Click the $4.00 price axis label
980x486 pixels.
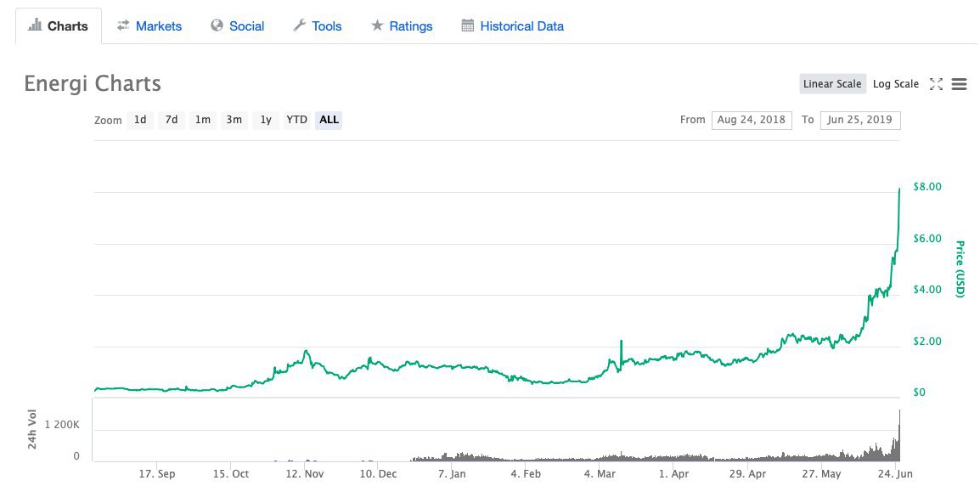click(926, 290)
